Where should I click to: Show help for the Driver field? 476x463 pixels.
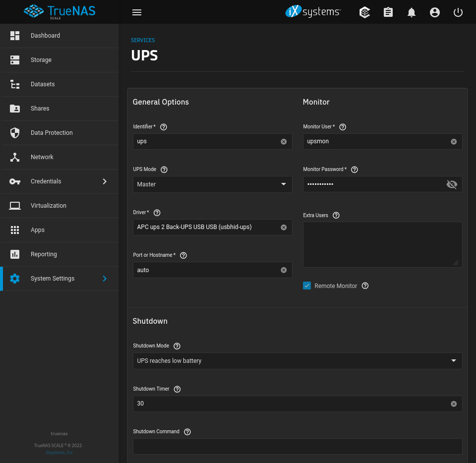coord(157,213)
